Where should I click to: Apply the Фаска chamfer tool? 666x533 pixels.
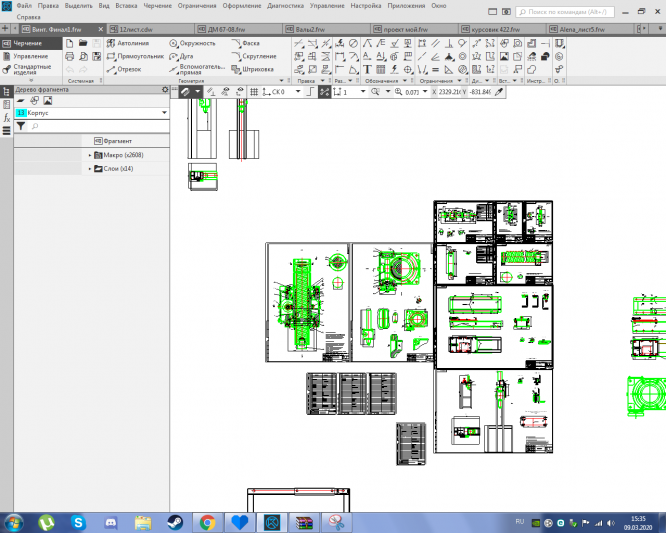246,43
